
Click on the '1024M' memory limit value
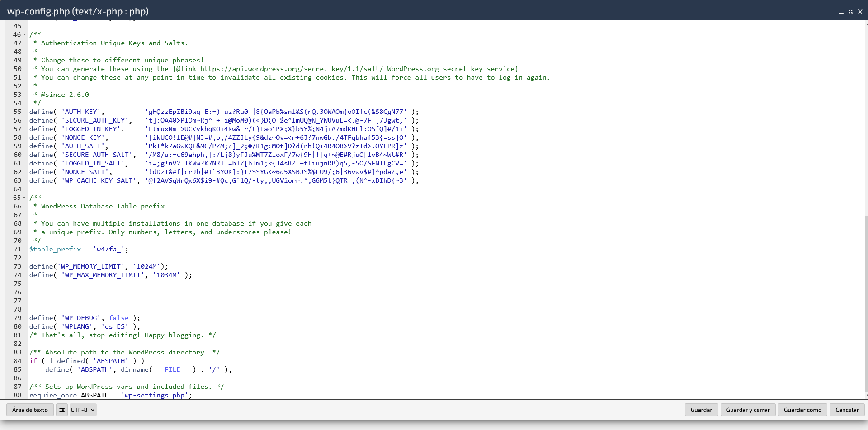click(x=146, y=267)
